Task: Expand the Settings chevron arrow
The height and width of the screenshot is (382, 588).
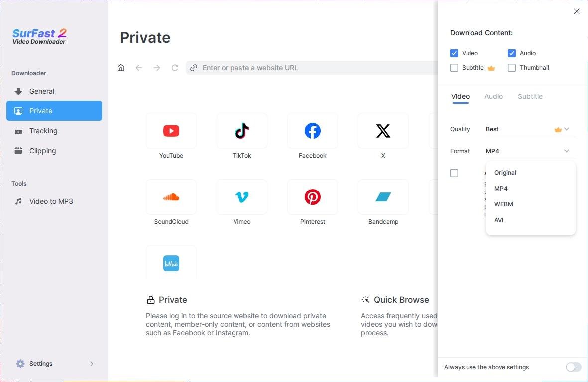Action: [x=92, y=363]
